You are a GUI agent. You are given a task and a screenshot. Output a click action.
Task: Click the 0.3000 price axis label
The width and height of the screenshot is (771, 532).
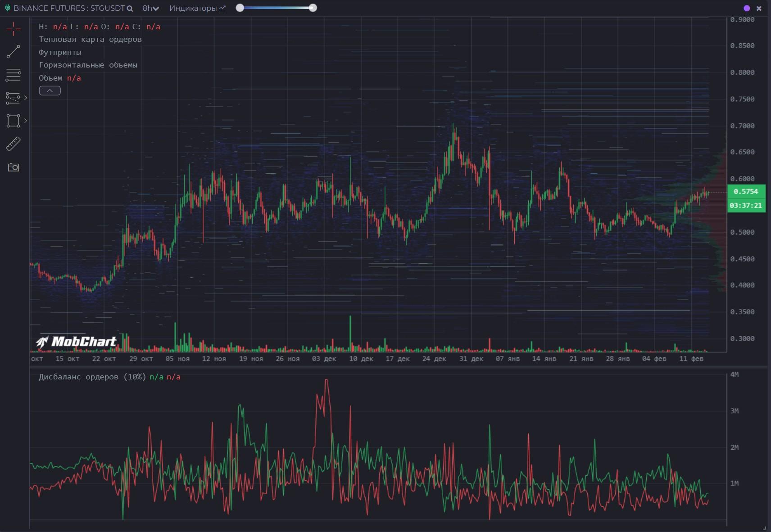(x=742, y=338)
